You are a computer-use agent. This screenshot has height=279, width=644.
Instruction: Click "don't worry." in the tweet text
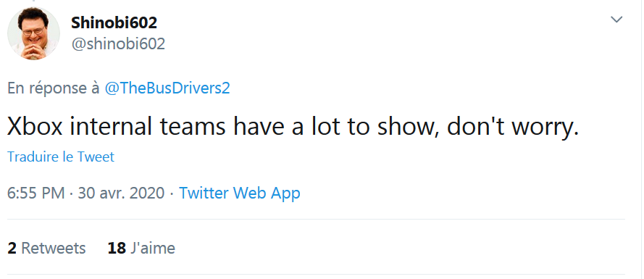(513, 128)
